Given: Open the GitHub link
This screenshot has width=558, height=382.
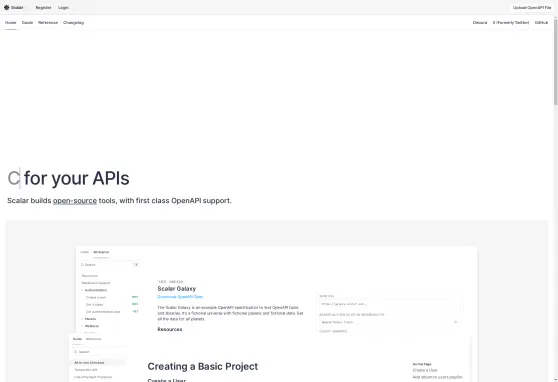Looking at the screenshot, I should pyautogui.click(x=541, y=22).
